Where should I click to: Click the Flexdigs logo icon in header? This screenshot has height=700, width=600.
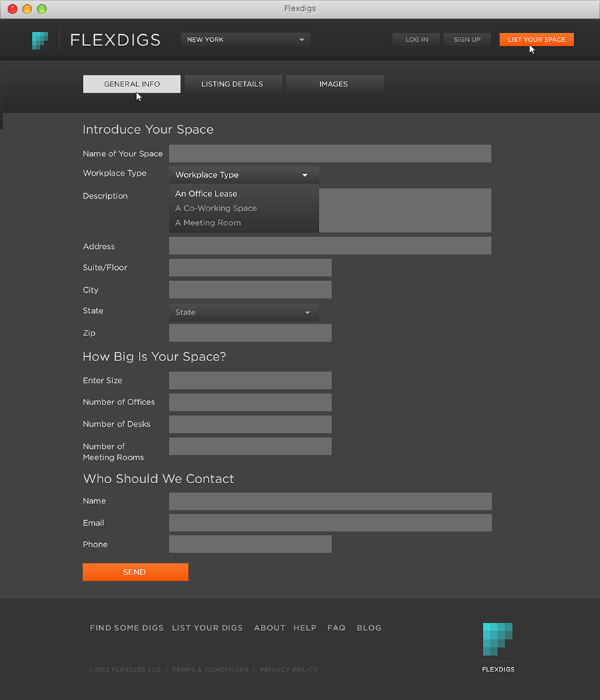tap(40, 40)
